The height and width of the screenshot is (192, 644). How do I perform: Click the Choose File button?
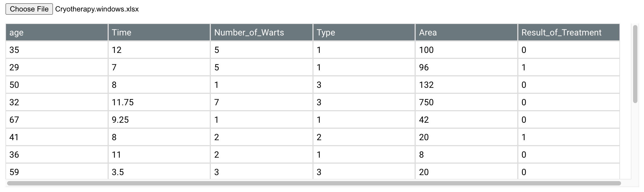[x=28, y=9]
